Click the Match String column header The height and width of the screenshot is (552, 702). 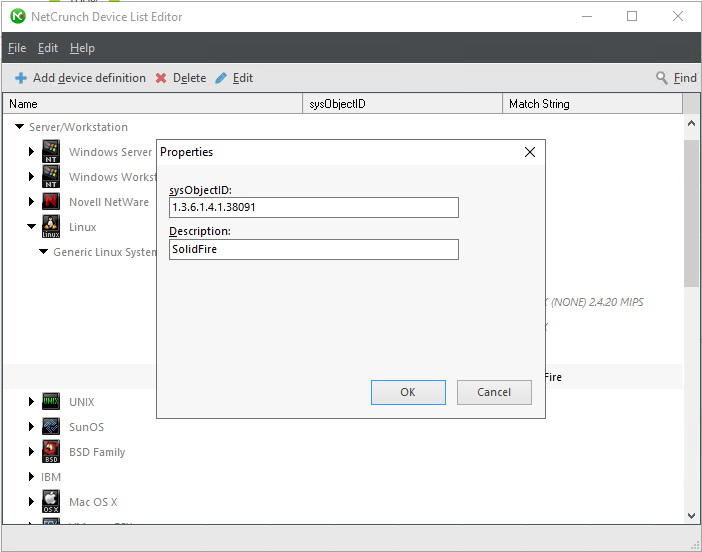[x=592, y=103]
